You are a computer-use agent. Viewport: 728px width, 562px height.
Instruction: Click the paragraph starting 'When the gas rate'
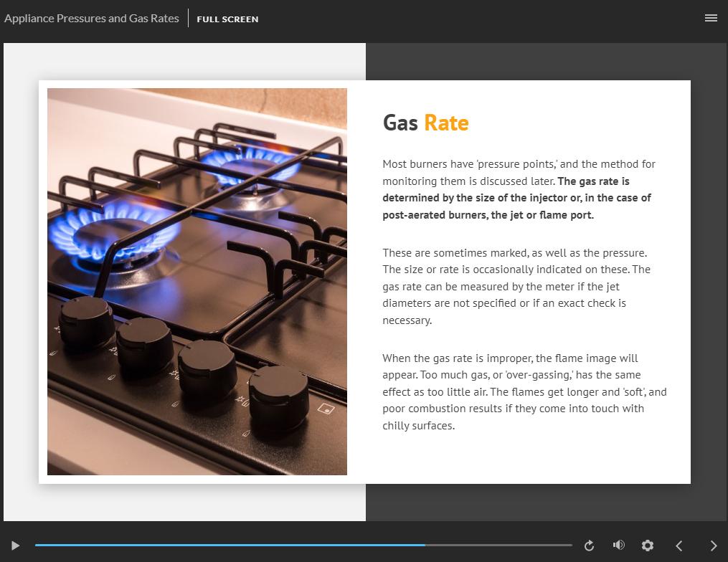524,391
